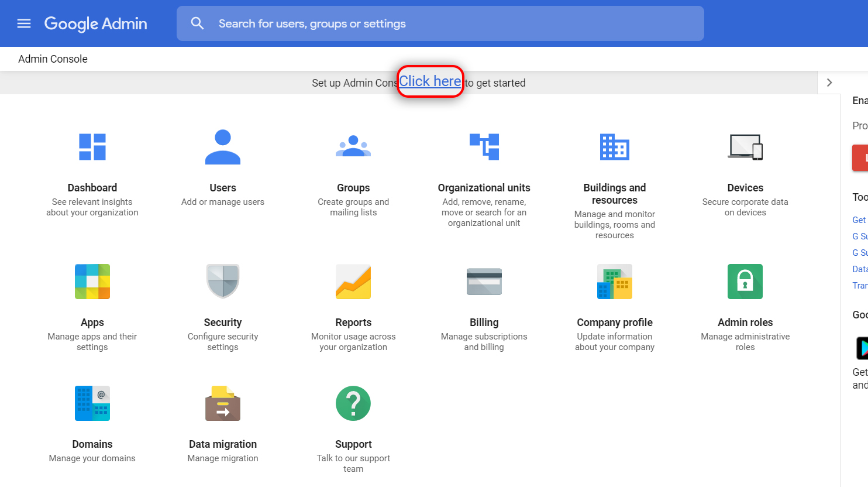
Task: Click the Google Admin logo
Action: pos(96,23)
